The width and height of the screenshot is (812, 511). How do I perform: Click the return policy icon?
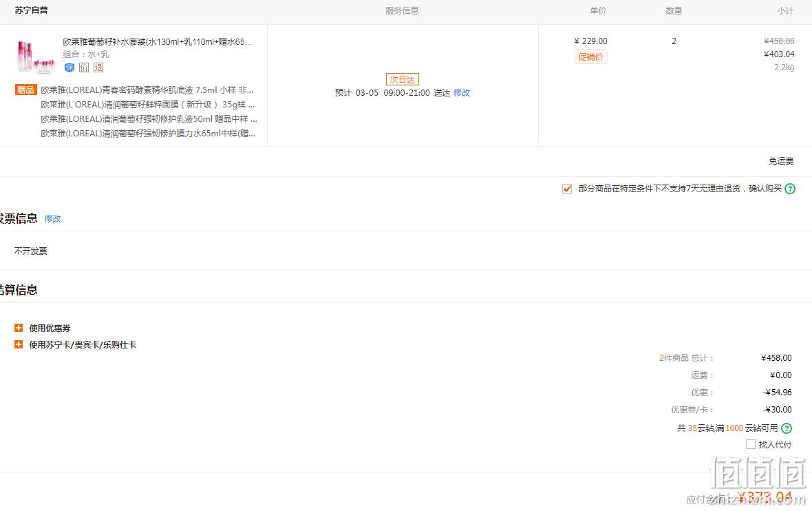[98, 67]
